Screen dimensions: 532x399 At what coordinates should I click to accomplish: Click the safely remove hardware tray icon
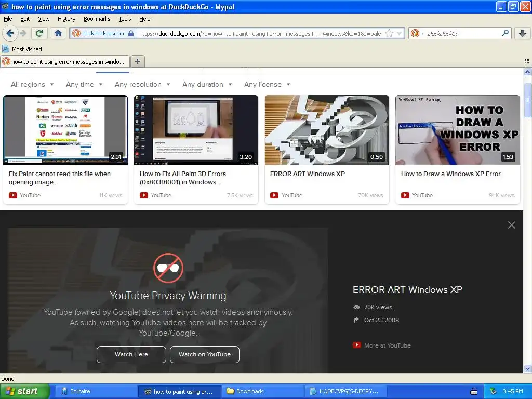point(494,391)
